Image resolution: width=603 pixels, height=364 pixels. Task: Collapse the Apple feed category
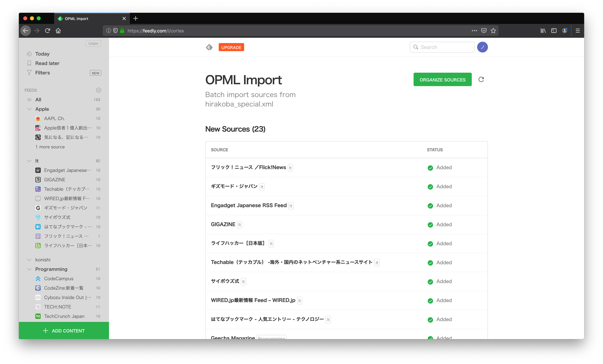[29, 109]
